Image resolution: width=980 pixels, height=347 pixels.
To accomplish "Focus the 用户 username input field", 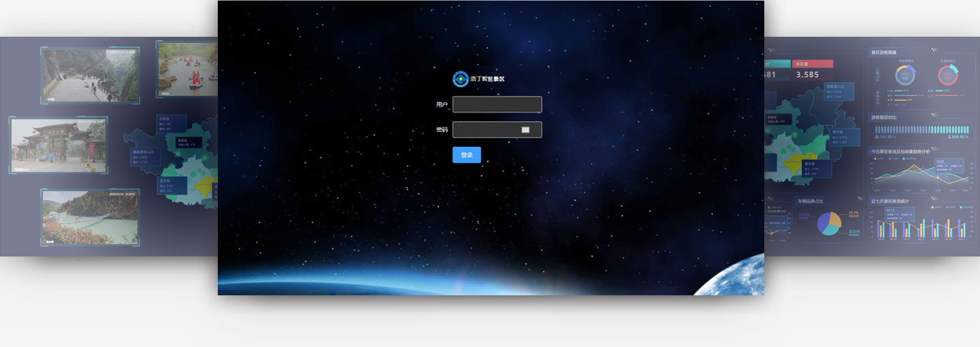I will coord(497,104).
